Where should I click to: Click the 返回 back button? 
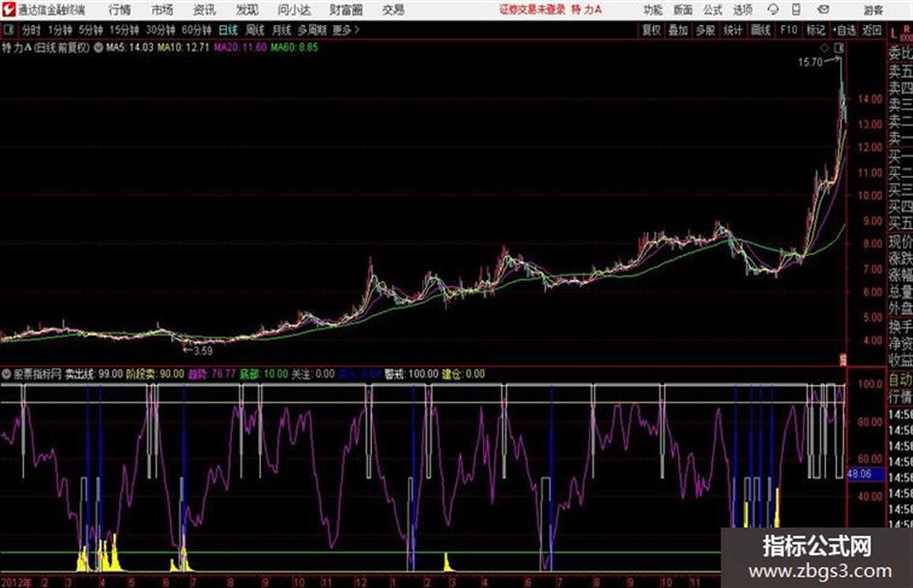pyautogui.click(x=871, y=30)
